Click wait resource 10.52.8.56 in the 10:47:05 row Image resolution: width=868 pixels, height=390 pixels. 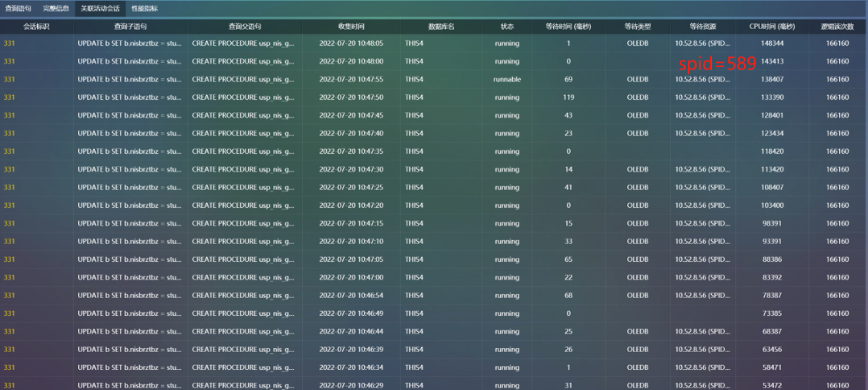(x=702, y=259)
